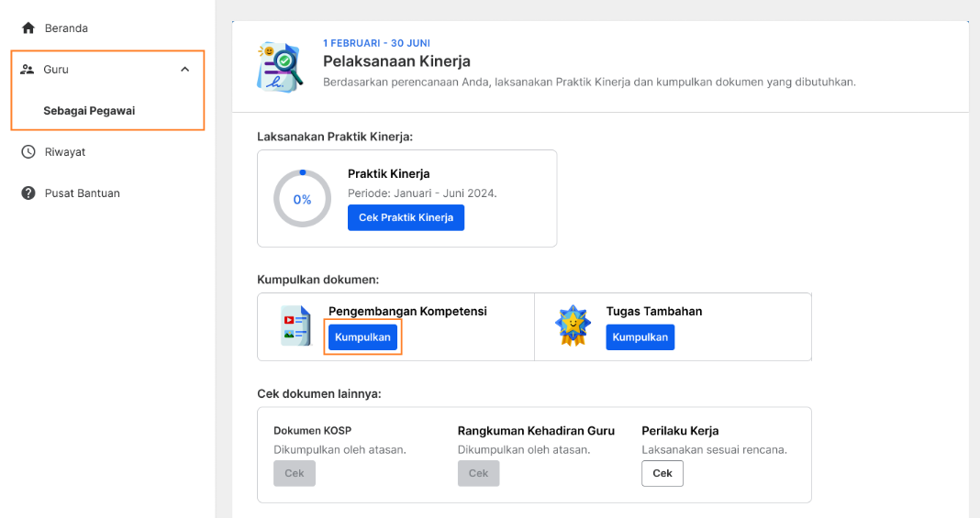Screen dimensions: 980x518
Task: Click the Beranda home icon
Action: pos(28,28)
